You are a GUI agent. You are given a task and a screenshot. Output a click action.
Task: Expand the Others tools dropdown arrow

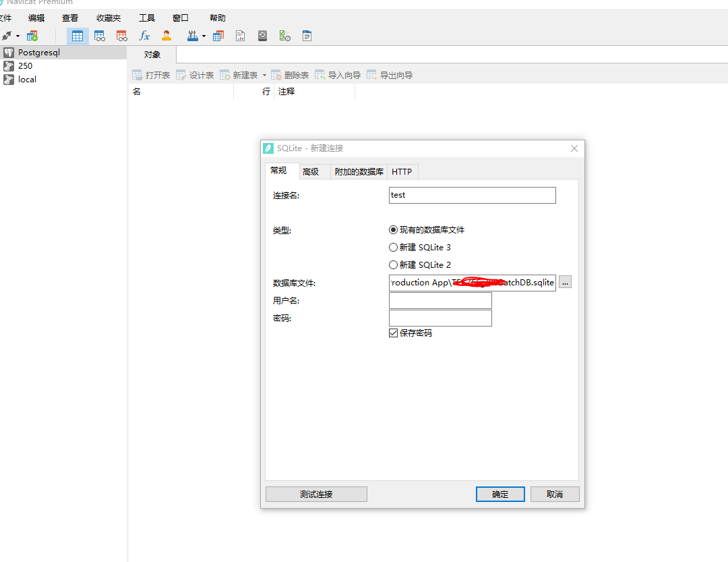204,36
